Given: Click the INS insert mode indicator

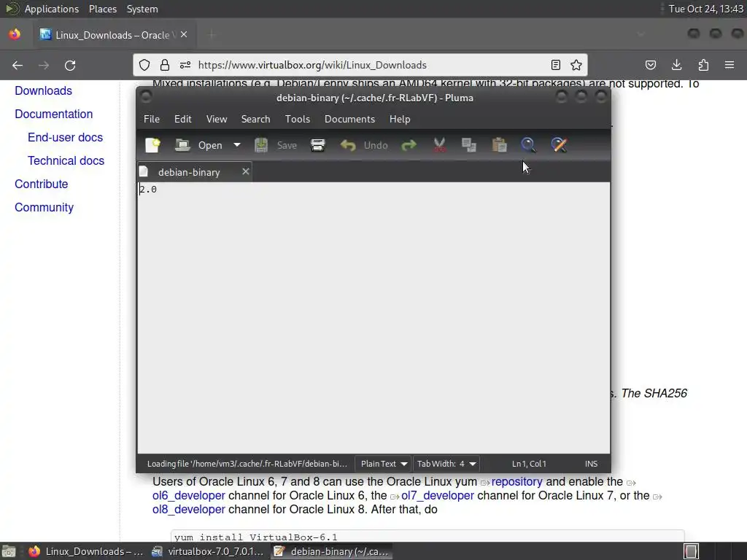Looking at the screenshot, I should [x=591, y=463].
